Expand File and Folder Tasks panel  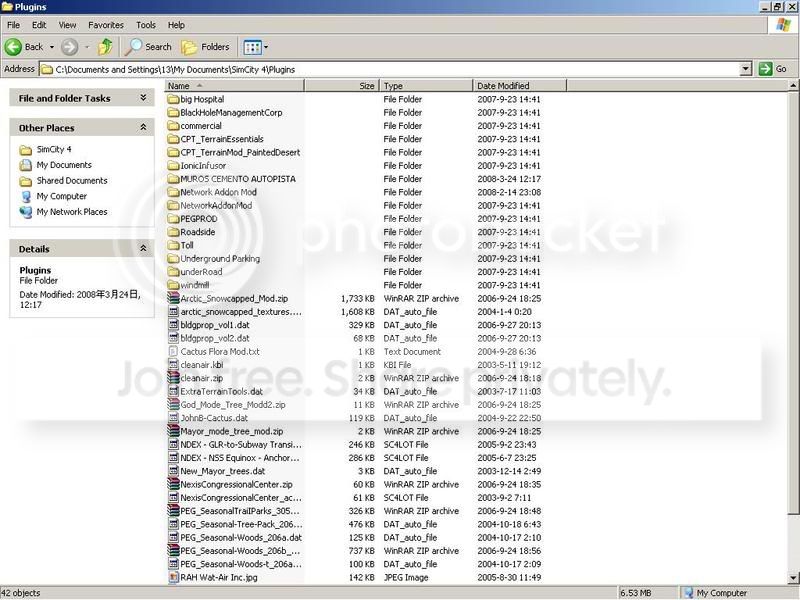143,97
